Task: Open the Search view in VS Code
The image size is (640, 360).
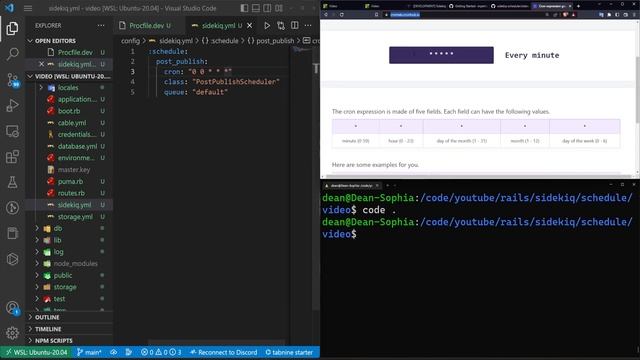Action: (12, 54)
